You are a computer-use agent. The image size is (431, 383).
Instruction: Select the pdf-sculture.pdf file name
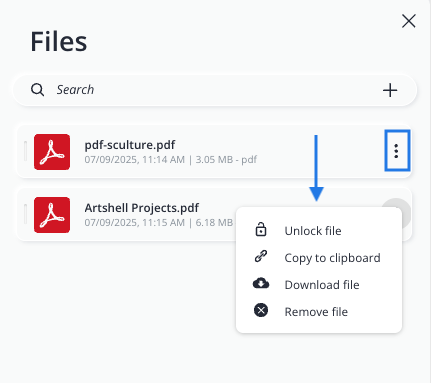point(130,145)
